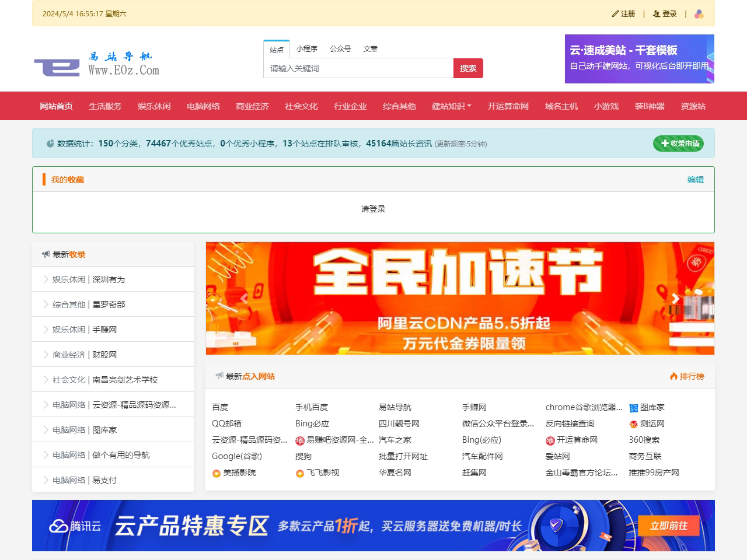Click the keyword search input field
This screenshot has height=560, width=747.
point(358,68)
